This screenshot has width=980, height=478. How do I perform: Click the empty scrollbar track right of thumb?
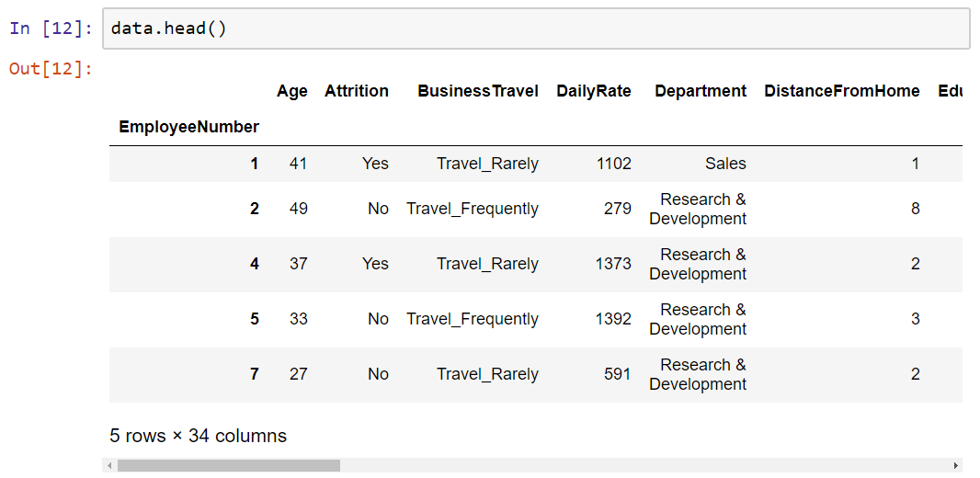[x=645, y=465]
